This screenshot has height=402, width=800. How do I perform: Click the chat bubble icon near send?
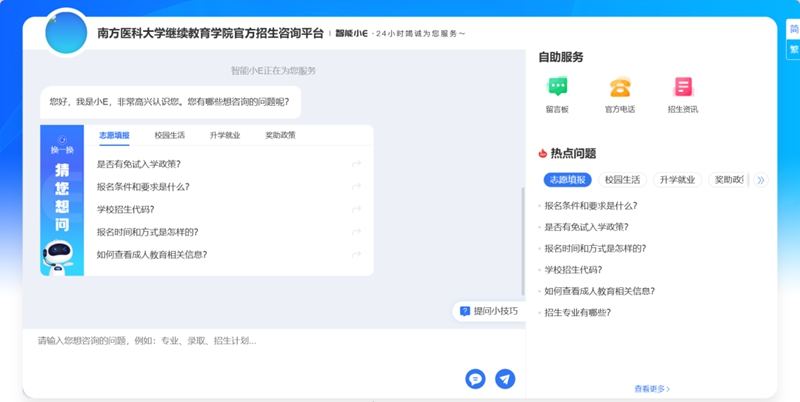[x=475, y=379]
